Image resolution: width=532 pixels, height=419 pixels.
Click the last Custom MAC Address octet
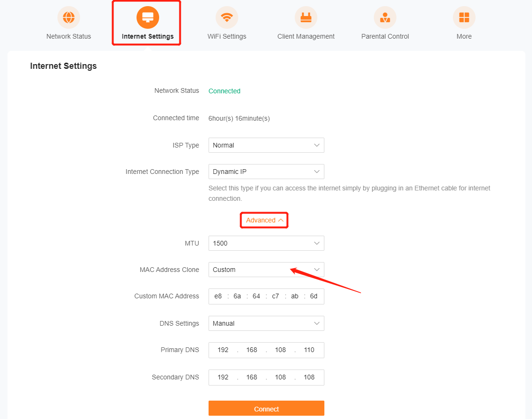pyautogui.click(x=314, y=296)
